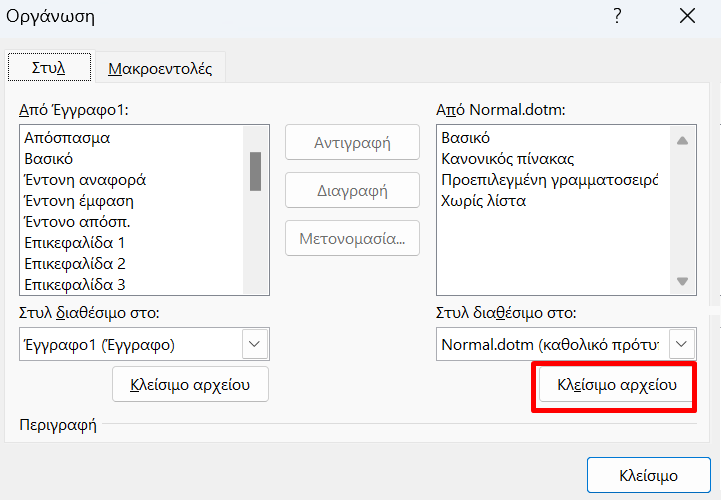The height and width of the screenshot is (500, 721).
Task: Select Έντονο απόσπ. in the left list
Action: tap(77, 222)
